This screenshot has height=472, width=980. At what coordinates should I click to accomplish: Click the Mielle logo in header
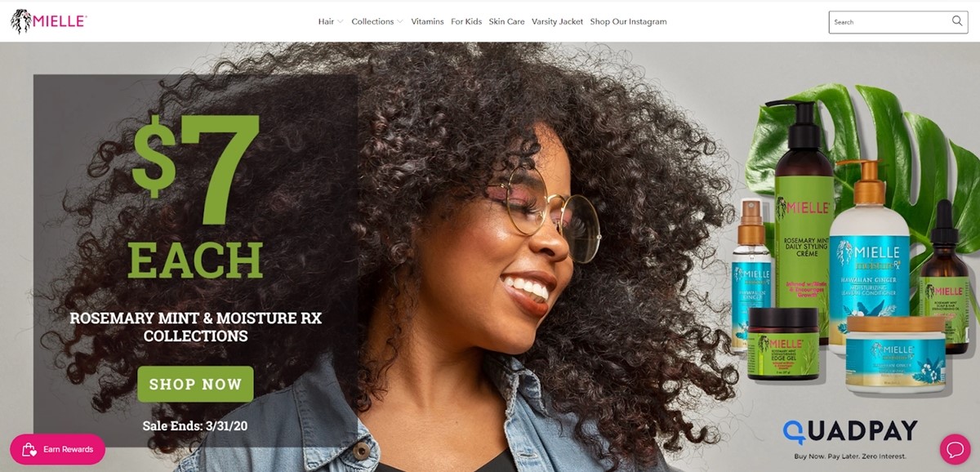(48, 21)
